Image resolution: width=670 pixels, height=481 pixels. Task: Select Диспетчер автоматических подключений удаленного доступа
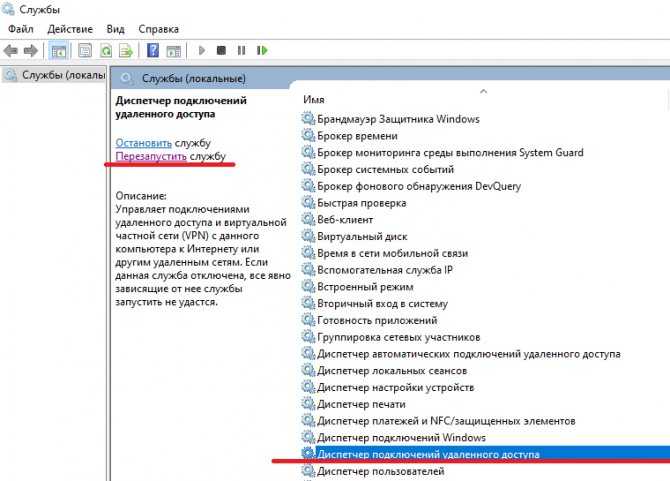pyautogui.click(x=469, y=354)
